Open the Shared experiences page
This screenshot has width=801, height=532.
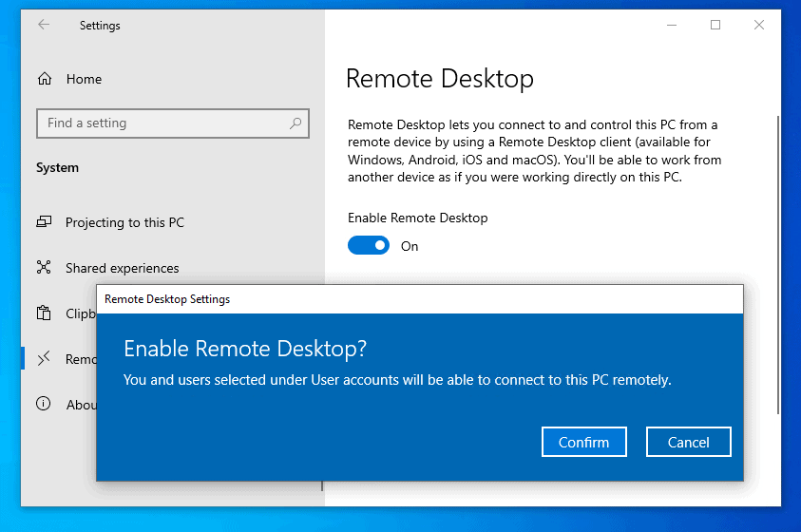pos(122,268)
